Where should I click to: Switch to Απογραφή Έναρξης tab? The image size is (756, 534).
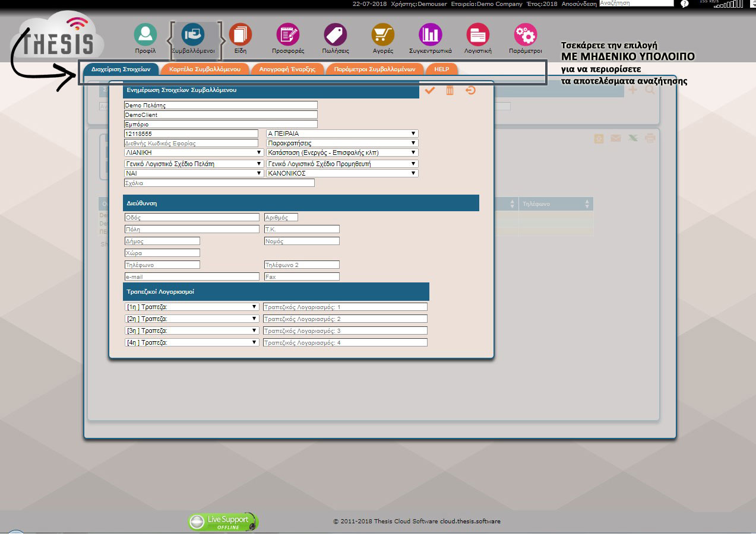point(287,69)
